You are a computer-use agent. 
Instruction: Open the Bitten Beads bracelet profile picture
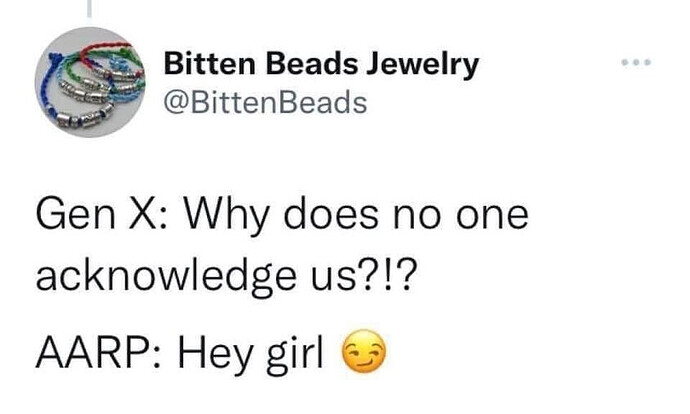[90, 82]
